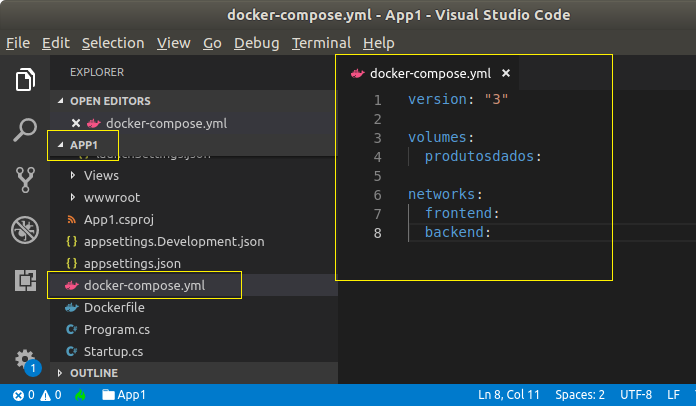Open the Manage gear icon
Image resolution: width=696 pixels, height=406 pixels.
[25, 359]
